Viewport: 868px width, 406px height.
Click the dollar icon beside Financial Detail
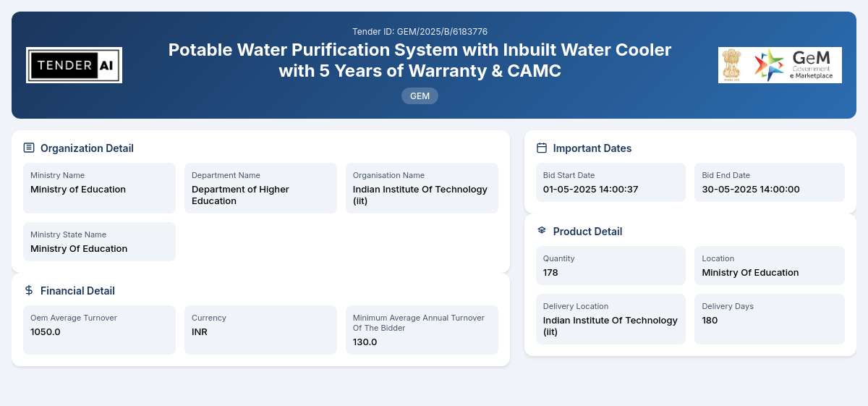(29, 290)
